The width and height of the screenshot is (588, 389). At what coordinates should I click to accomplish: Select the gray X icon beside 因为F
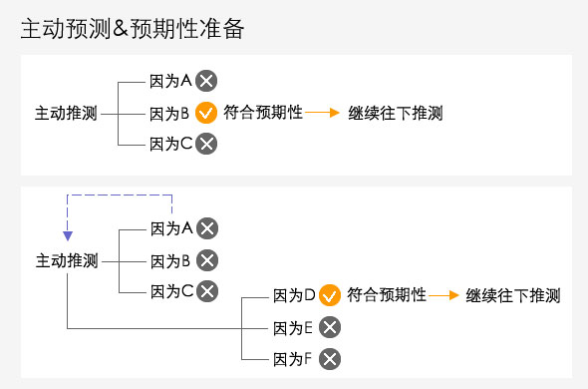(330, 359)
